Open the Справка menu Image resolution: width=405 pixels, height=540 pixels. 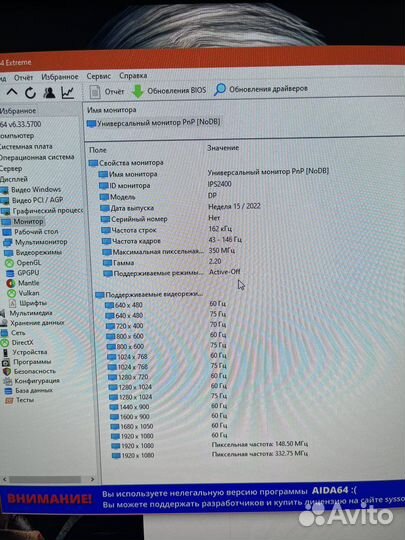point(133,75)
